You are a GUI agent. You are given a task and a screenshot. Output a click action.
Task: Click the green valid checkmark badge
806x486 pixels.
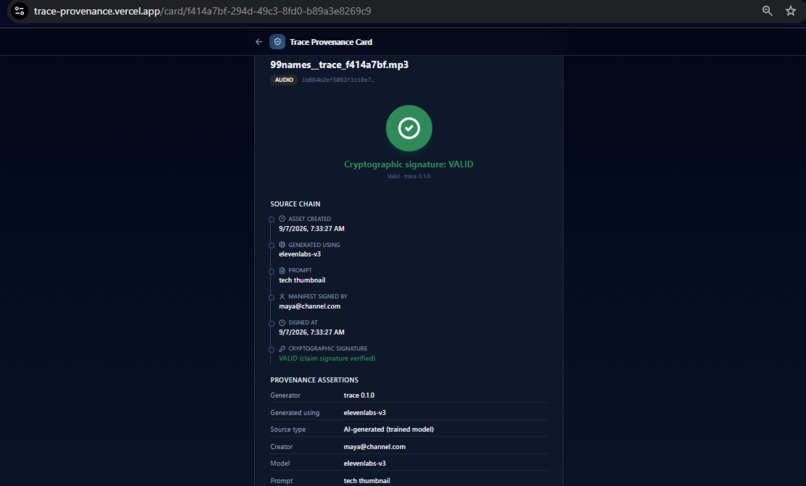[409, 128]
